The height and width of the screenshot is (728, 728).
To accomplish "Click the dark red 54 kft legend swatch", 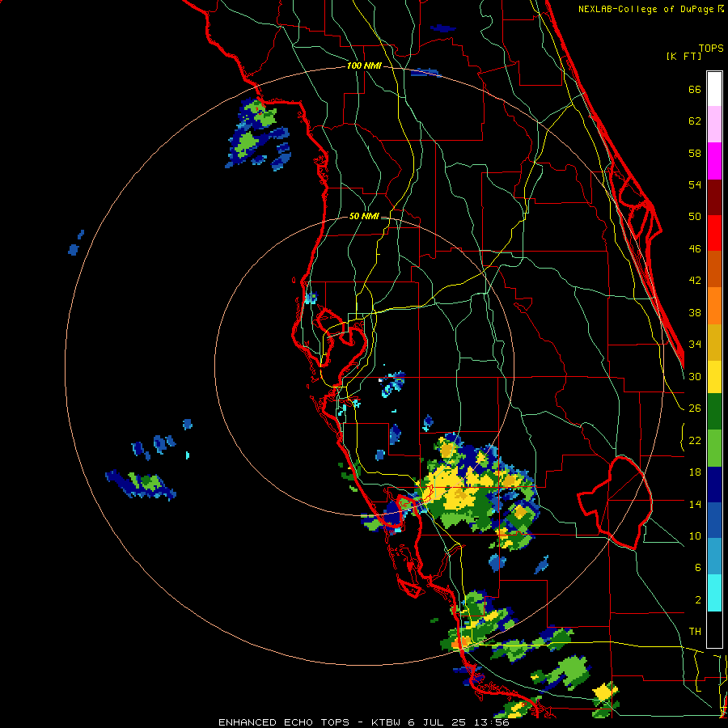I will [x=714, y=197].
